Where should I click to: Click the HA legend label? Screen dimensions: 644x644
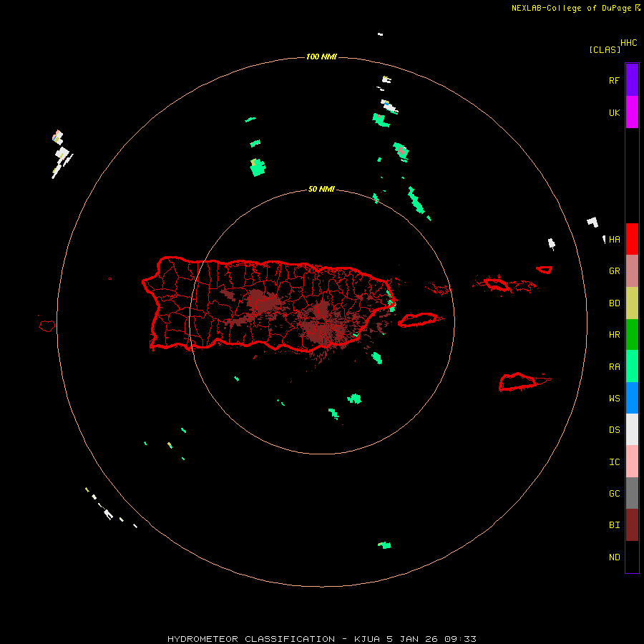pos(614,240)
